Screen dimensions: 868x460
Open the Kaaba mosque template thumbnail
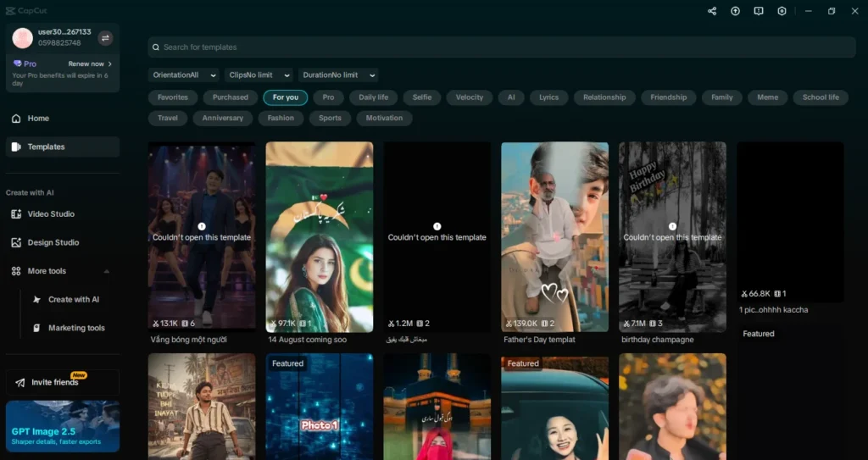(x=437, y=407)
